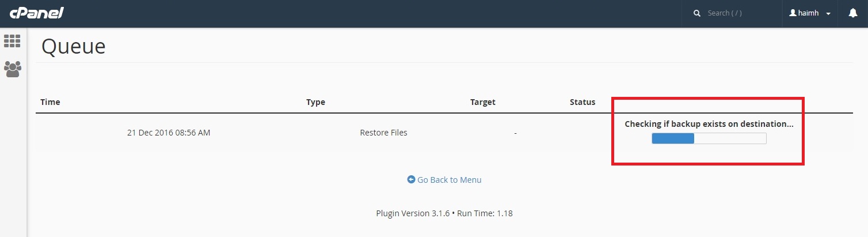Click the Queue page heading
This screenshot has width=868, height=237.
74,46
